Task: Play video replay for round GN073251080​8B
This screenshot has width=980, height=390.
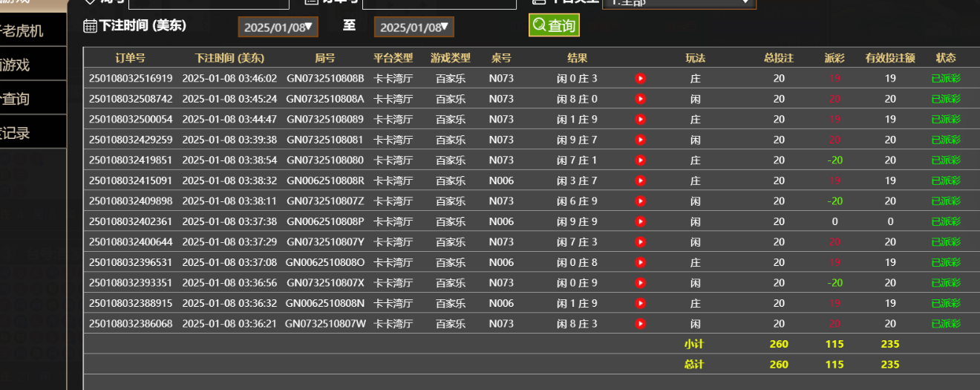Action: coord(640,79)
